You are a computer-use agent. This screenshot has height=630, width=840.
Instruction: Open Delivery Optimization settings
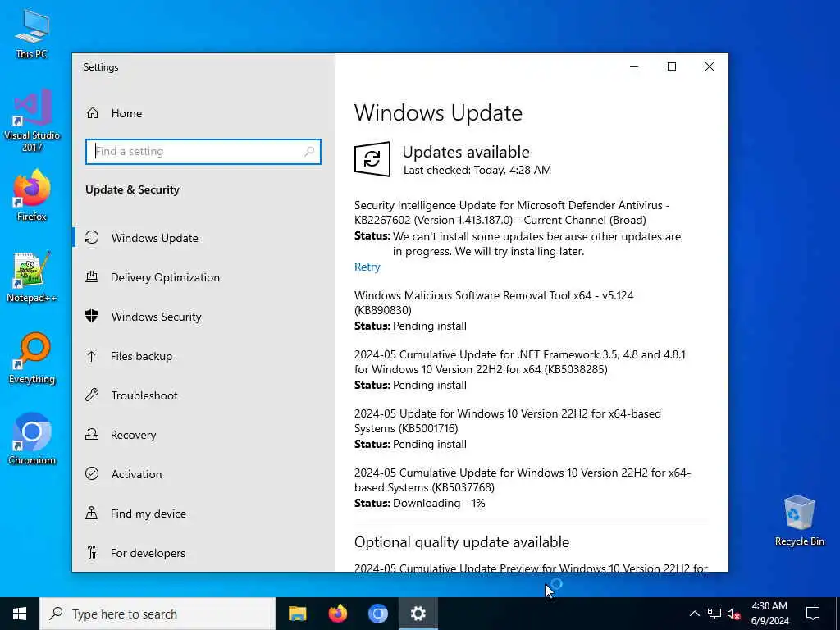point(165,277)
